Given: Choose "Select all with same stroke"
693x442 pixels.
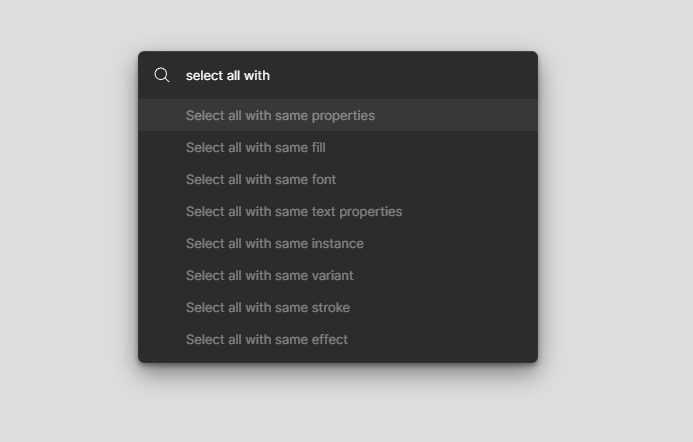Looking at the screenshot, I should [338, 307].
